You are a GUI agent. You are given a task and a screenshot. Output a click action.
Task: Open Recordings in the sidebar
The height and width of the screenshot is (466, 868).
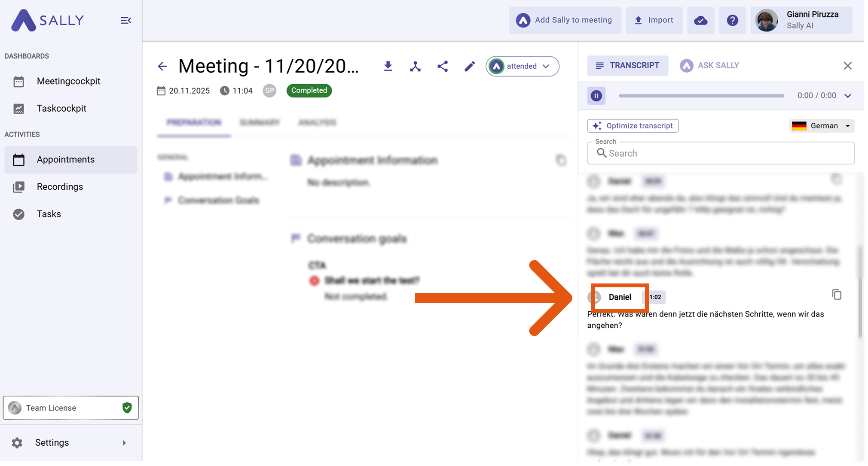tap(60, 187)
